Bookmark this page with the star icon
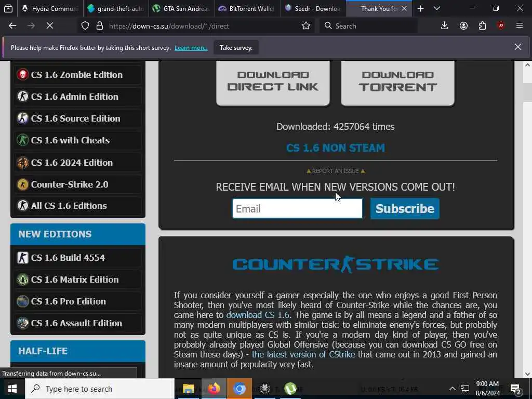This screenshot has width=532, height=399. [305, 26]
